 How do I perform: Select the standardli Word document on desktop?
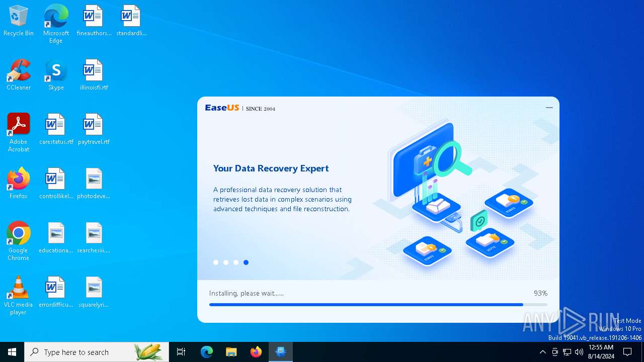[131, 21]
